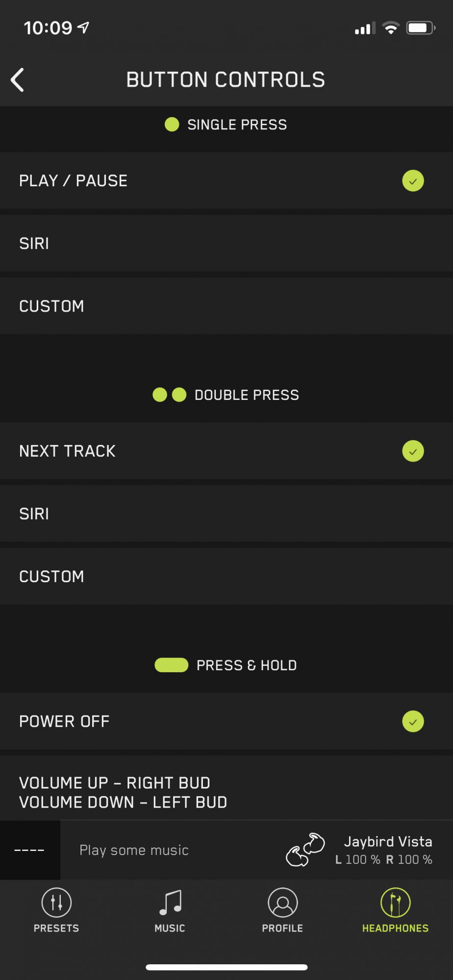Choose Siri under Double Press
Screen dimensions: 453x980
click(x=226, y=514)
